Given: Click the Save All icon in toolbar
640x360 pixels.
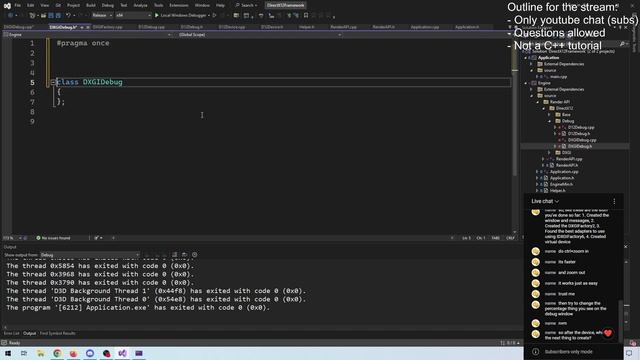Looking at the screenshot, I should pyautogui.click(x=58, y=16).
